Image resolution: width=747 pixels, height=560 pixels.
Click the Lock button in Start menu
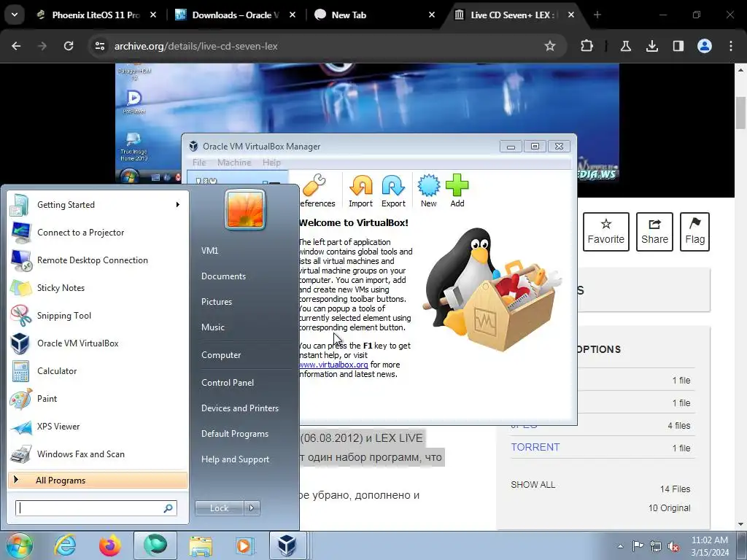pyautogui.click(x=219, y=508)
